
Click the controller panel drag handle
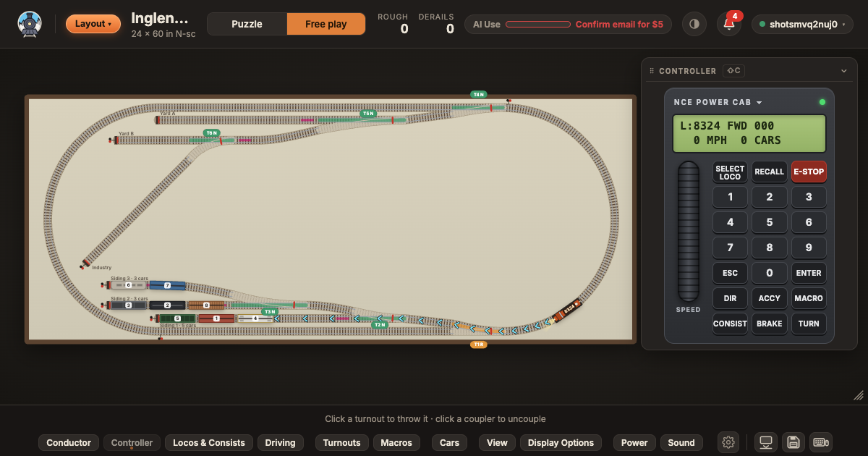click(x=652, y=71)
